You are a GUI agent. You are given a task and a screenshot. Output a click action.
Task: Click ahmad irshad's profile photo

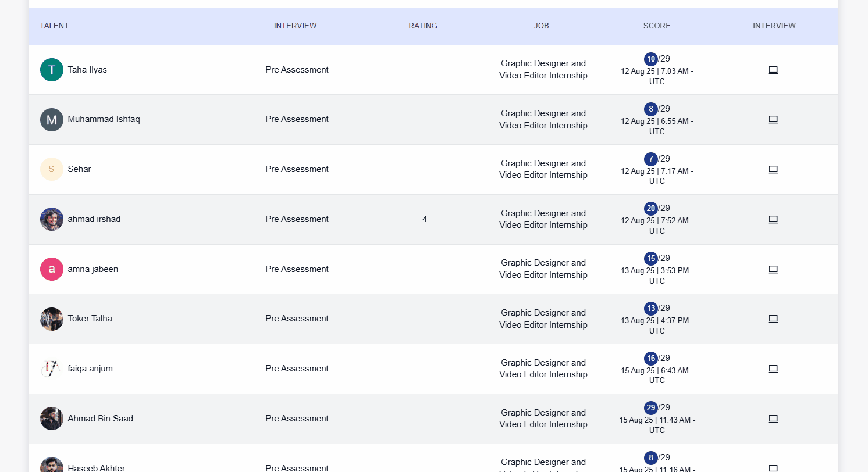point(52,219)
